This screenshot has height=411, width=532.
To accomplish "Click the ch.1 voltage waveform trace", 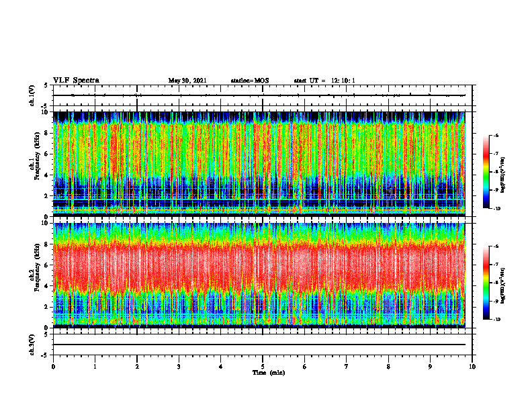I will click(259, 95).
